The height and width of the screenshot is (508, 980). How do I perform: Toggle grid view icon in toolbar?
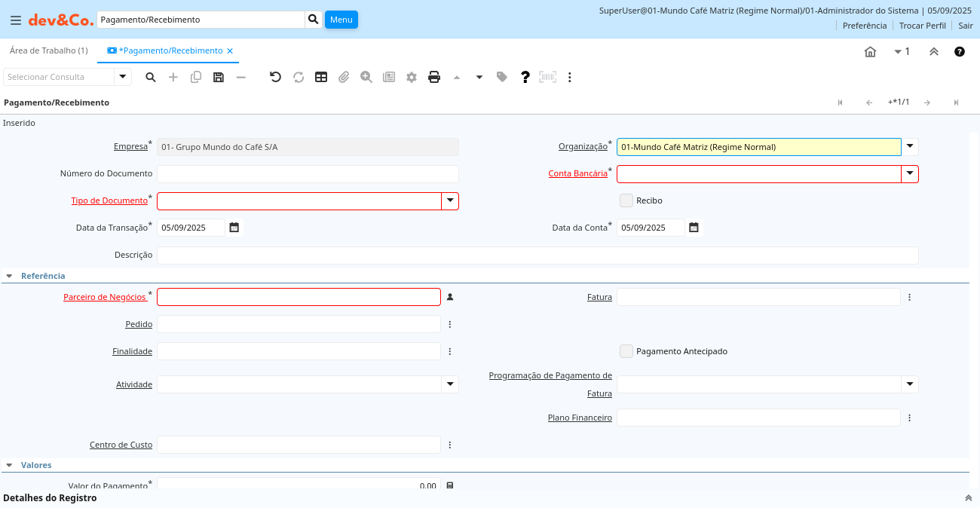click(x=321, y=77)
